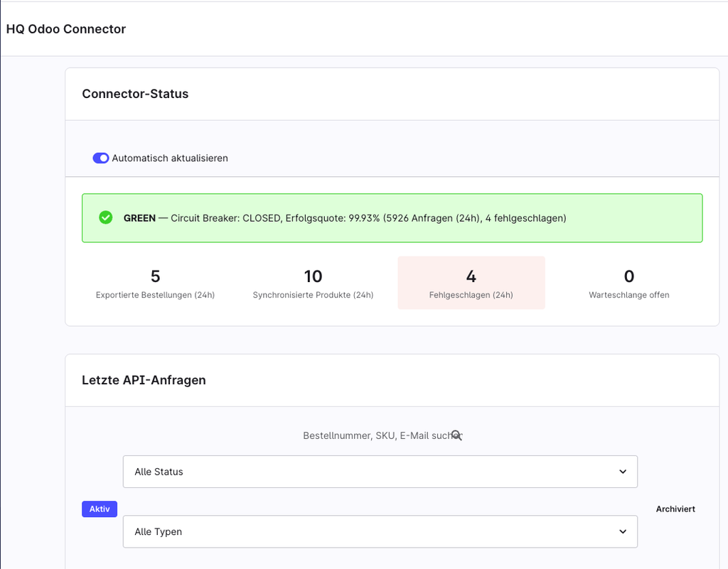Click the Letzte API-Anfragen card heading
Screen dimensions: 728x569
click(144, 380)
